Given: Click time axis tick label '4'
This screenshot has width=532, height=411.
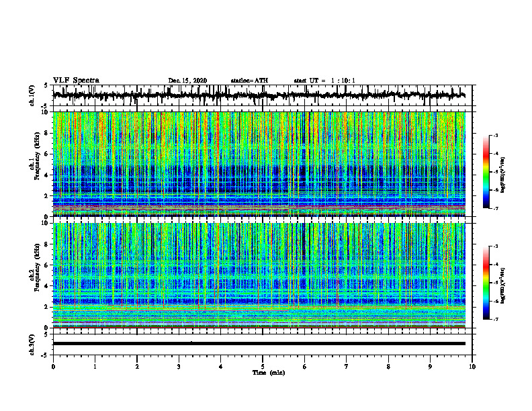Looking at the screenshot, I should pyautogui.click(x=221, y=367).
